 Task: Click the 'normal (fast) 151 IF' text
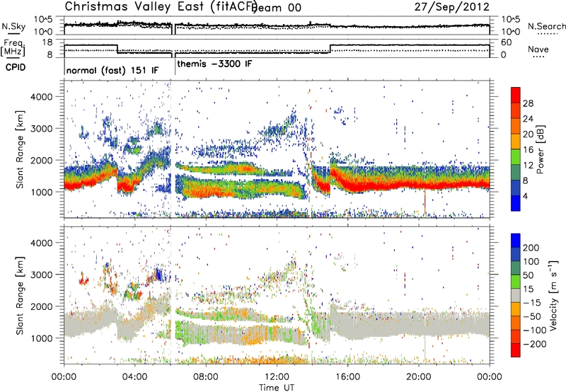point(112,70)
